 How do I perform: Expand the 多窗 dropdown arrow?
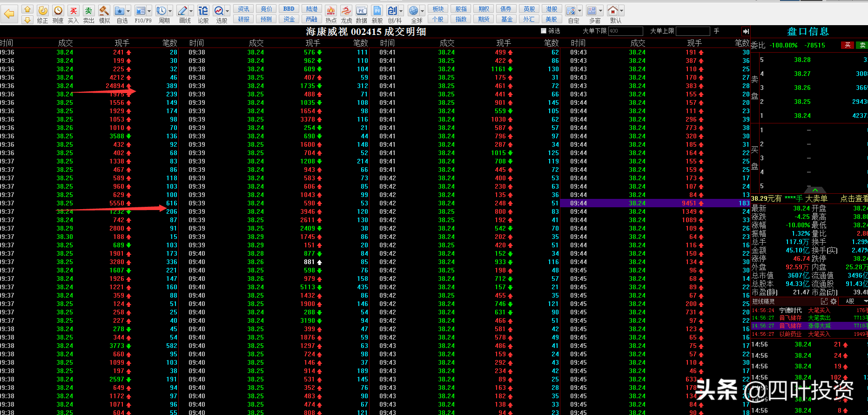click(601, 11)
